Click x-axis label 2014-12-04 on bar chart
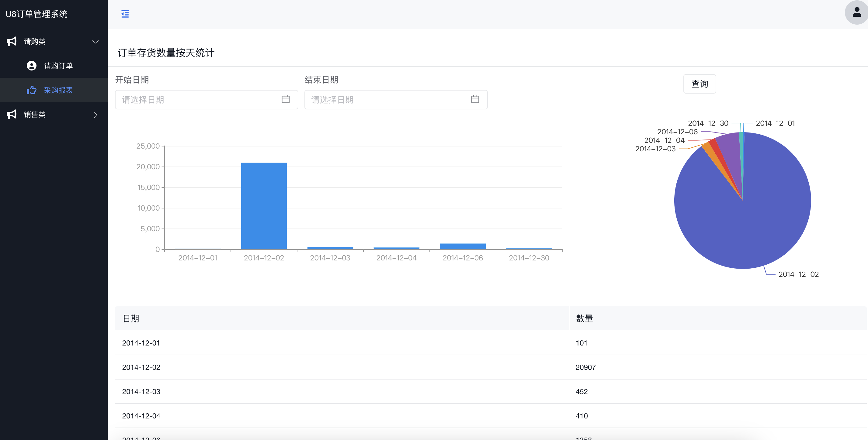 point(396,258)
